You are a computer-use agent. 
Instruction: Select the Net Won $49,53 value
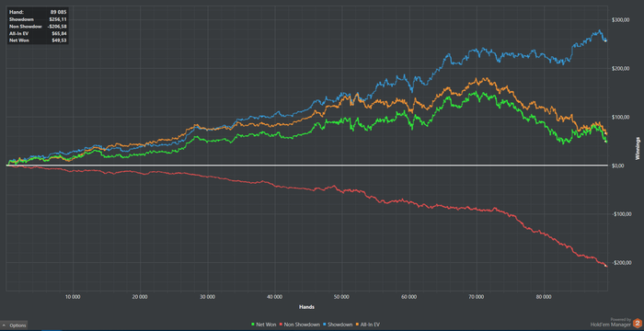pos(58,40)
